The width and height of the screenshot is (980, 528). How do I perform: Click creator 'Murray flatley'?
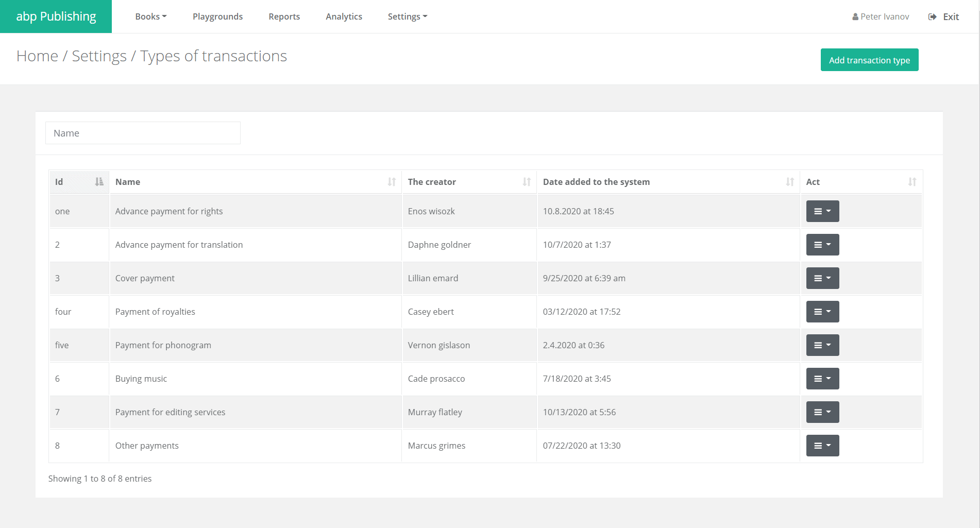435,412
